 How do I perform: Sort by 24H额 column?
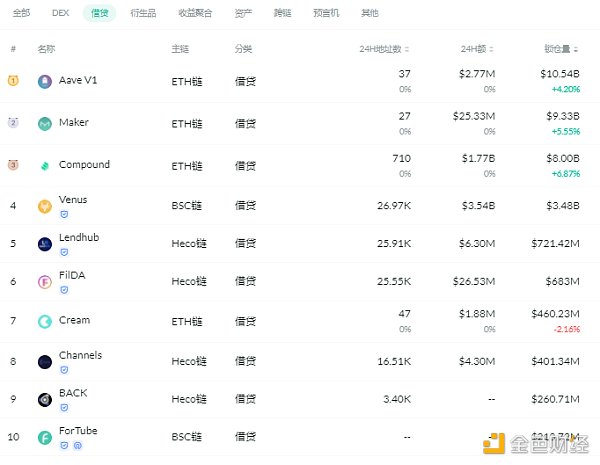[x=476, y=49]
